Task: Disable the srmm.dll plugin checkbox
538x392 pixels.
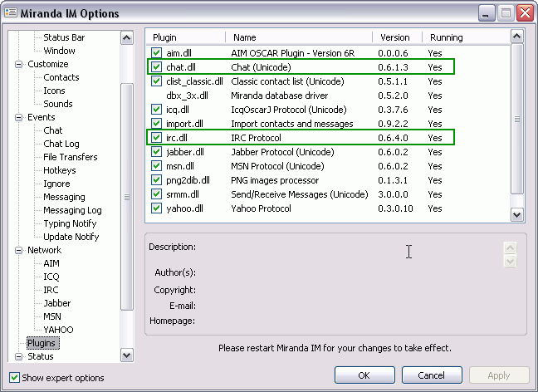Action: (156, 194)
